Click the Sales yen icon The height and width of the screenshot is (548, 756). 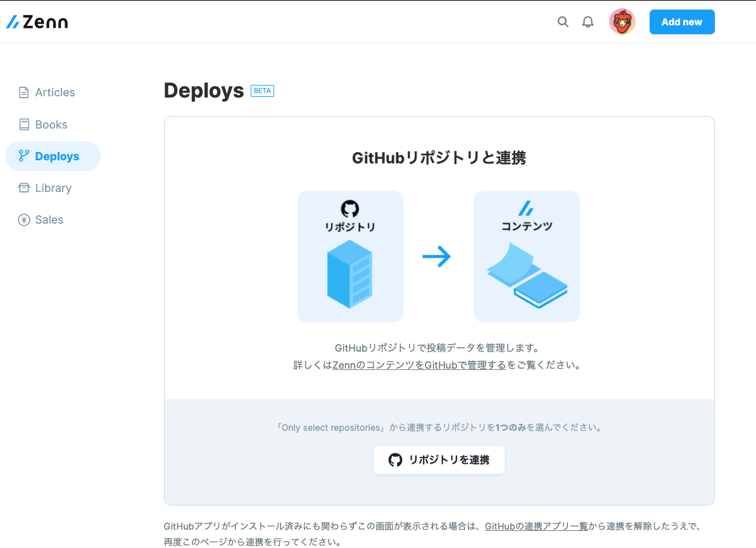23,219
